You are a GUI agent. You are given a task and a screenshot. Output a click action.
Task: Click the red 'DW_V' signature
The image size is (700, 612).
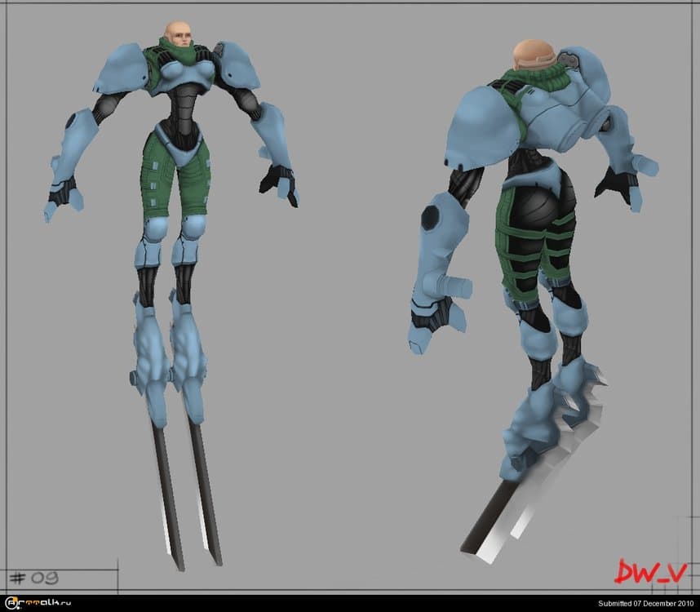point(650,571)
